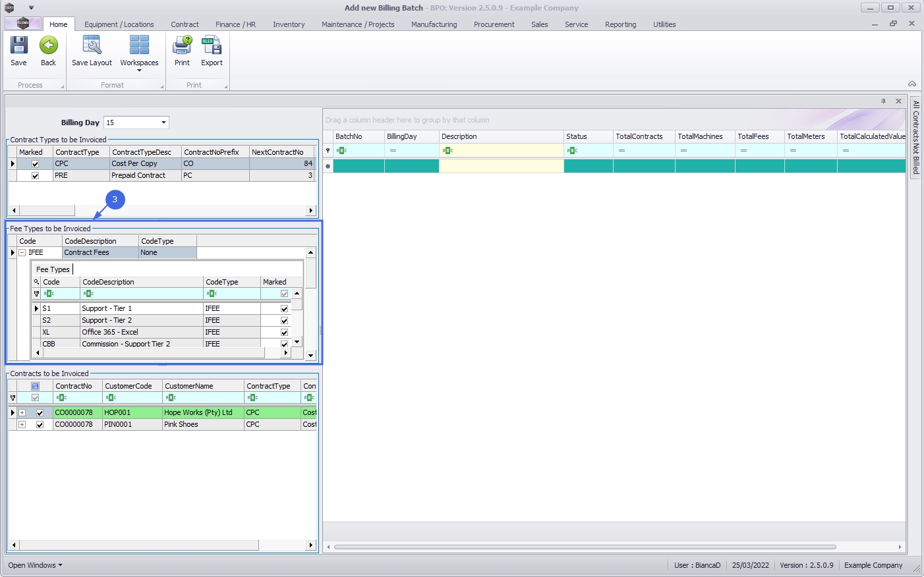Open the Billing Day dropdown
The height and width of the screenshot is (577, 924).
point(163,123)
